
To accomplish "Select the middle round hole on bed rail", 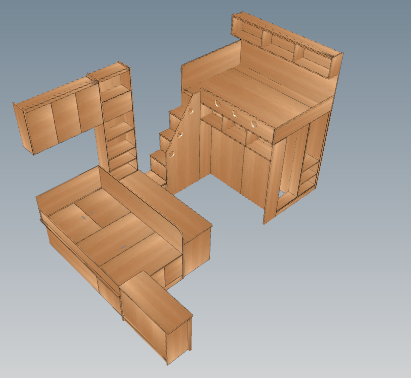I will point(235,114).
